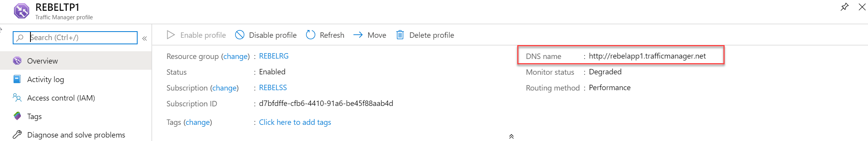The height and width of the screenshot is (141, 868).
Task: Focus the Search (Ctrl+/) input field
Action: click(x=75, y=38)
